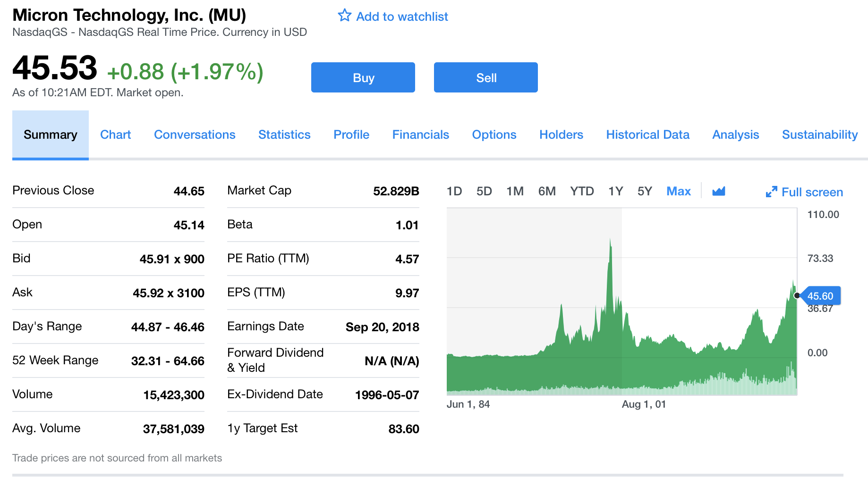
Task: Select the YTD chart range
Action: coord(582,191)
